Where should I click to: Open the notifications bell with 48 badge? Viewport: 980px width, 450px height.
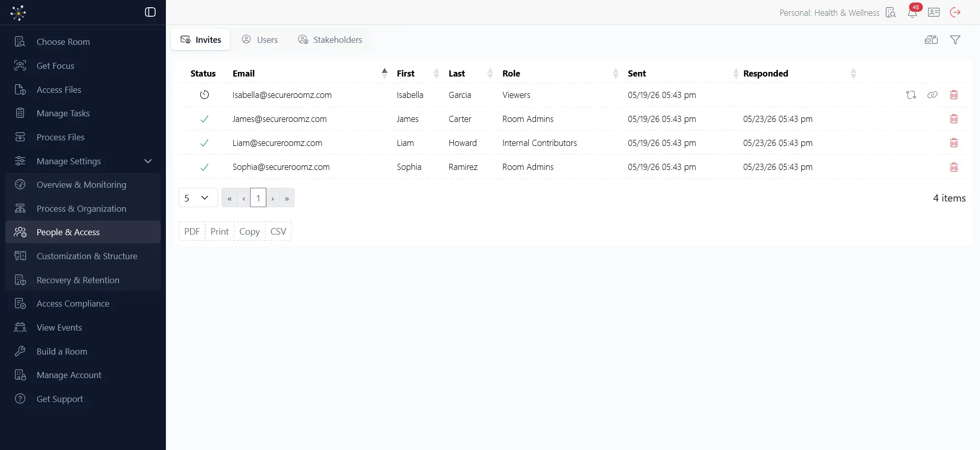(913, 12)
